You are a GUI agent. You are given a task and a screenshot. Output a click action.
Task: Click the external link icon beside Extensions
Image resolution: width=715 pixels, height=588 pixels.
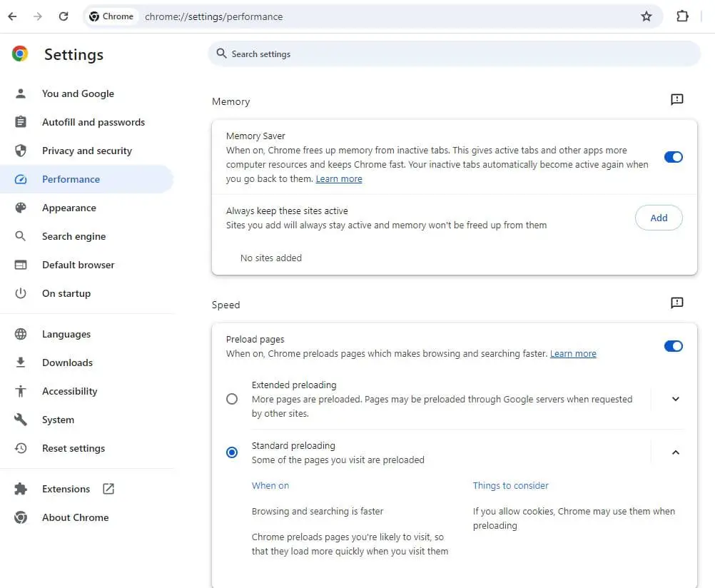(x=108, y=489)
